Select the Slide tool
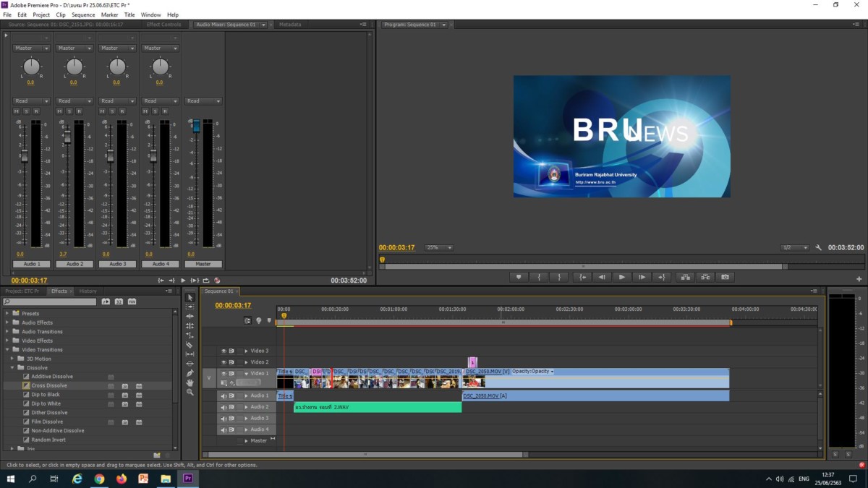868x488 pixels. coord(190,363)
